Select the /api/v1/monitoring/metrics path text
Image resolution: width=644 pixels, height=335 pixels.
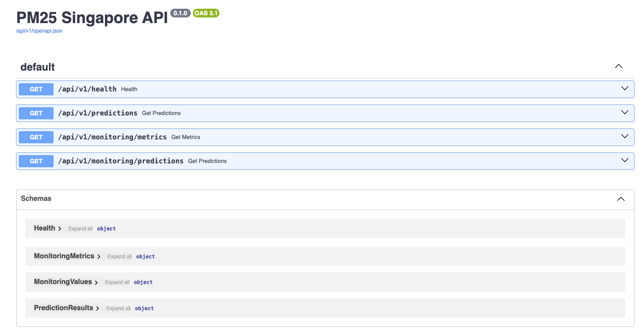pos(112,137)
